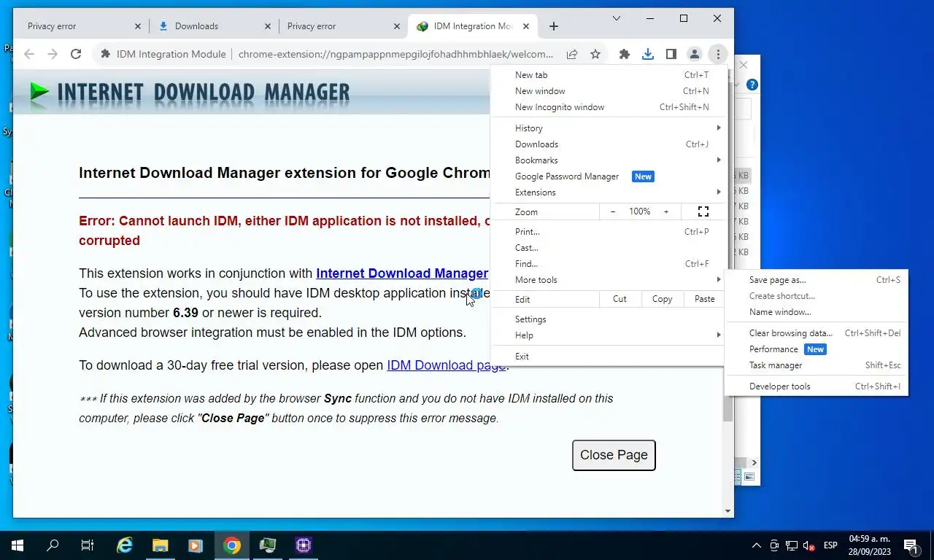Open Task View on the taskbar
Image resolution: width=934 pixels, height=560 pixels.
click(88, 545)
